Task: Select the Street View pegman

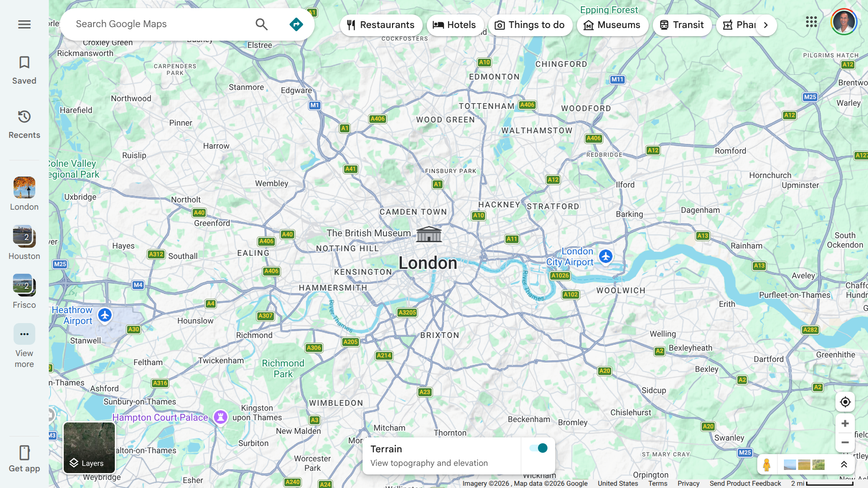Action: (x=767, y=465)
